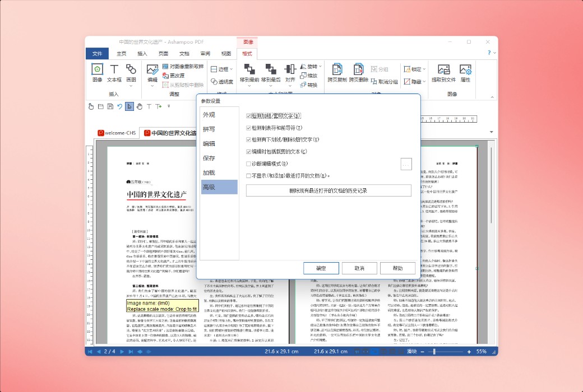Select the welcome-CHS document tab

click(x=117, y=133)
